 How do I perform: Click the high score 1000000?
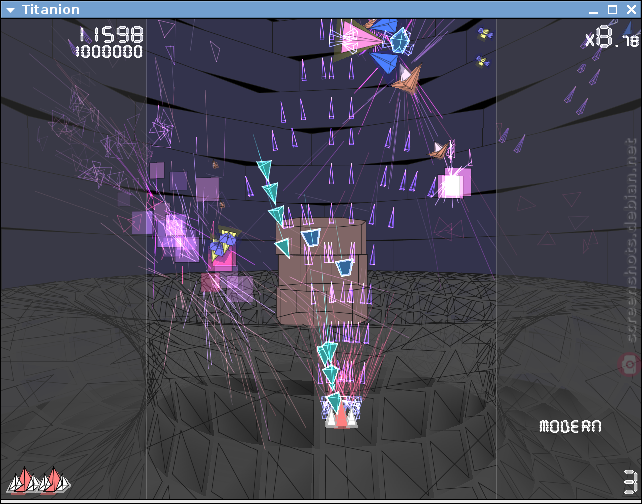(x=109, y=52)
